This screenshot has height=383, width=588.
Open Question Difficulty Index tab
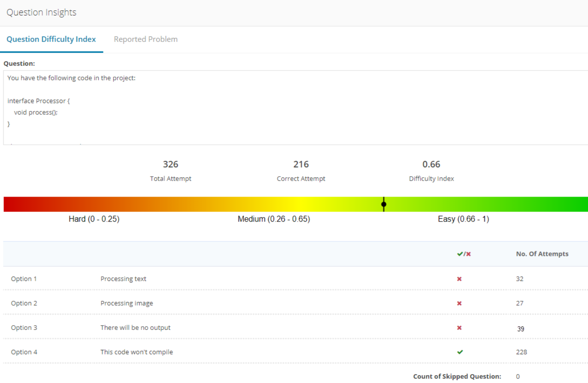tap(51, 39)
